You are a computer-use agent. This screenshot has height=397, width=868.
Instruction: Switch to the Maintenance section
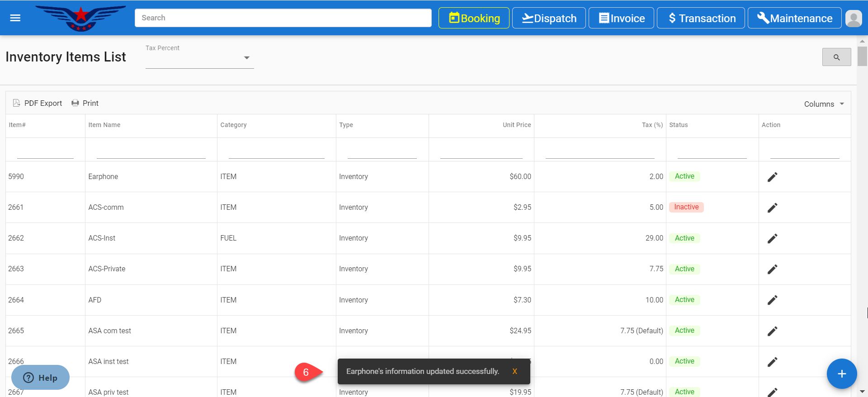[x=794, y=18]
